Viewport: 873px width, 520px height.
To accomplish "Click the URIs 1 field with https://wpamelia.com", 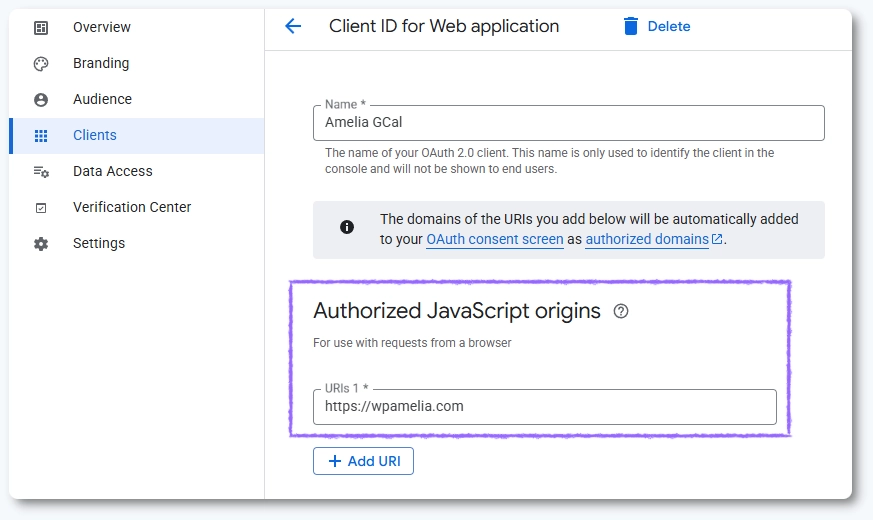I will 544,407.
